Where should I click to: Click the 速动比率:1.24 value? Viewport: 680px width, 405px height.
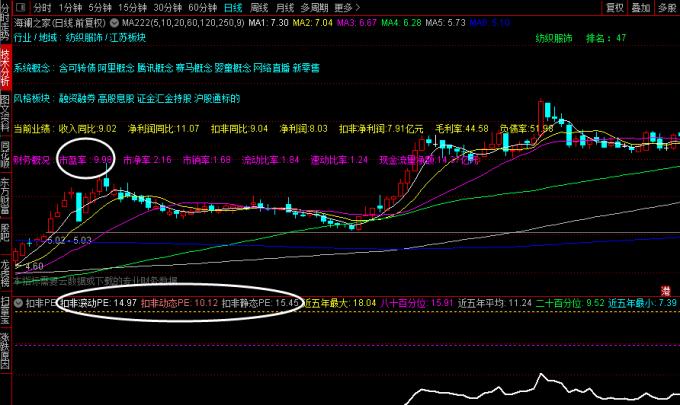coord(339,160)
